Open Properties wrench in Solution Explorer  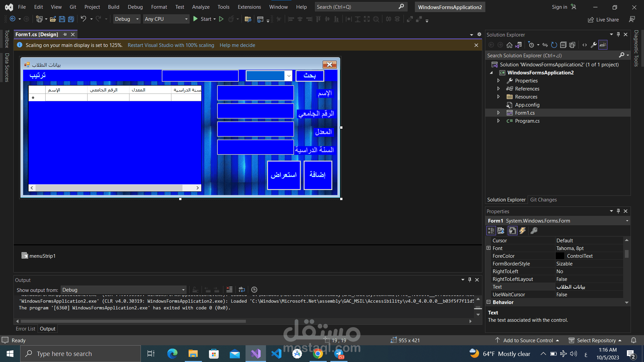594,45
